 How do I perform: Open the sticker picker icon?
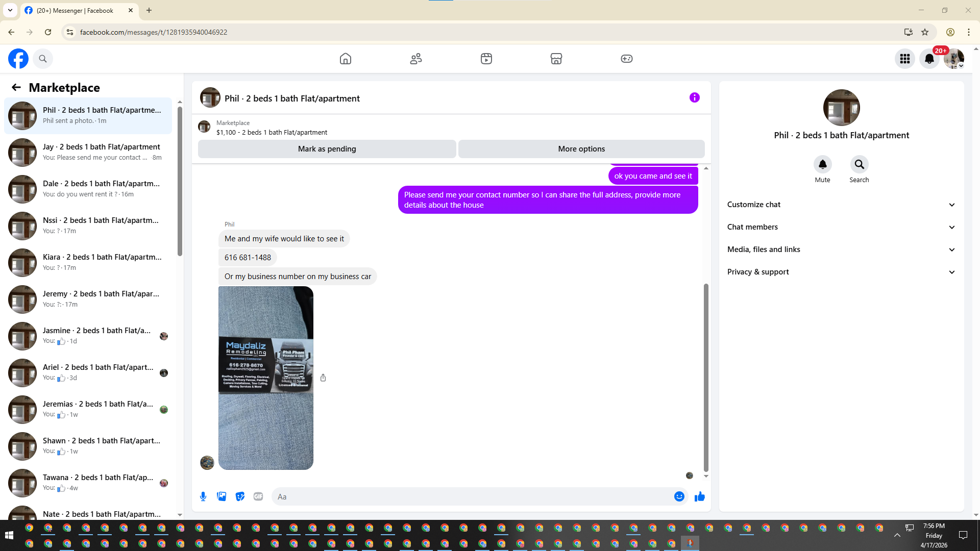coord(240,496)
